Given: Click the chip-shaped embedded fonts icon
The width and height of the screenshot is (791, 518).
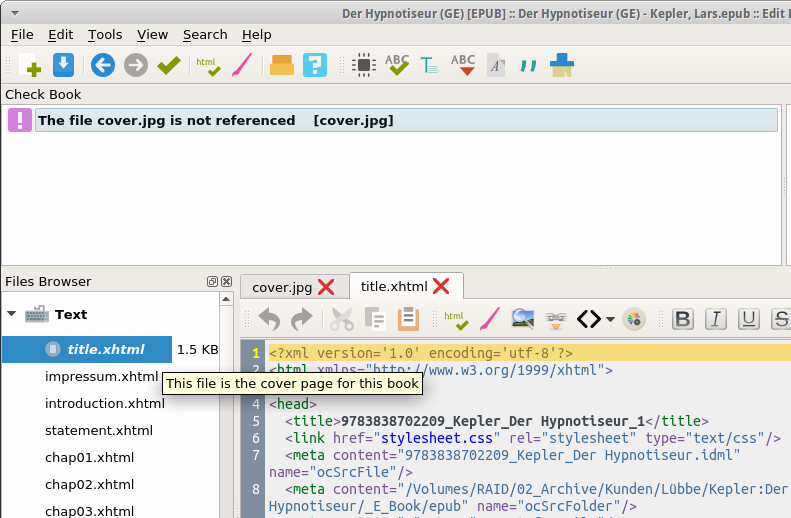Looking at the screenshot, I should point(364,66).
